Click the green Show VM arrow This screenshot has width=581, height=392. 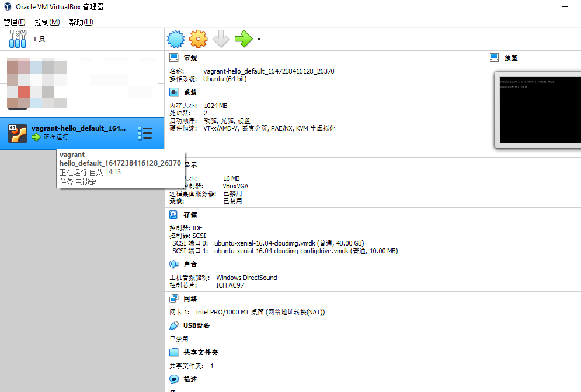click(x=243, y=39)
